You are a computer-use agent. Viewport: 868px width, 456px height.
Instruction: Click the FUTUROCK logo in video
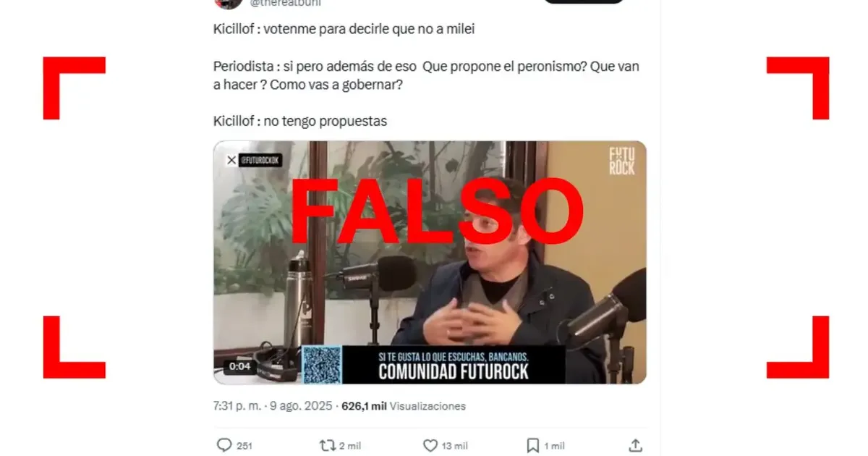click(x=621, y=161)
